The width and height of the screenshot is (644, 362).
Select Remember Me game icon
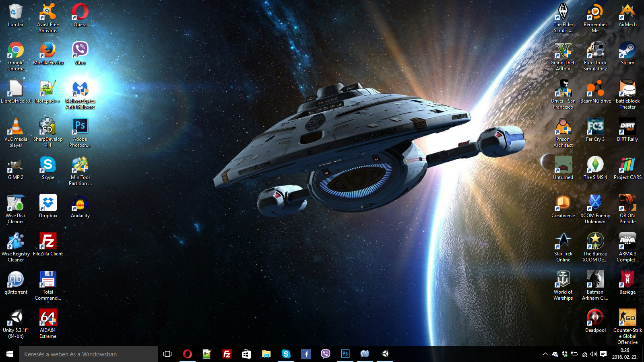[595, 18]
